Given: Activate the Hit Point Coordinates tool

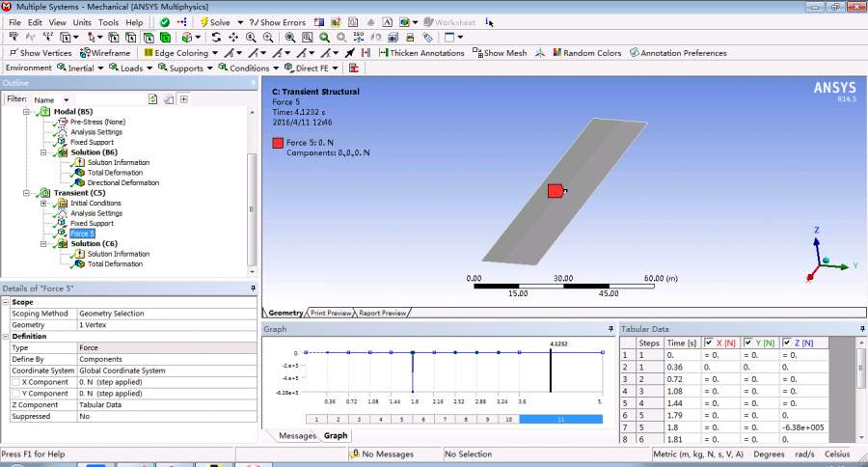Looking at the screenshot, I should (x=48, y=37).
